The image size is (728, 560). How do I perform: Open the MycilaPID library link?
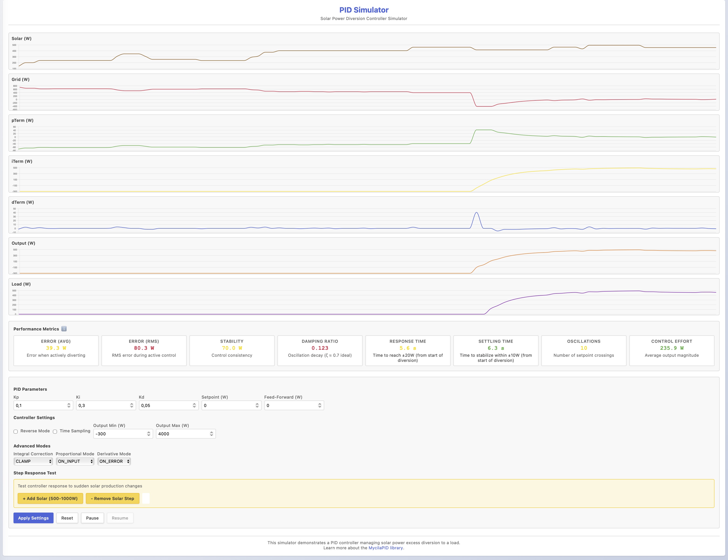386,548
